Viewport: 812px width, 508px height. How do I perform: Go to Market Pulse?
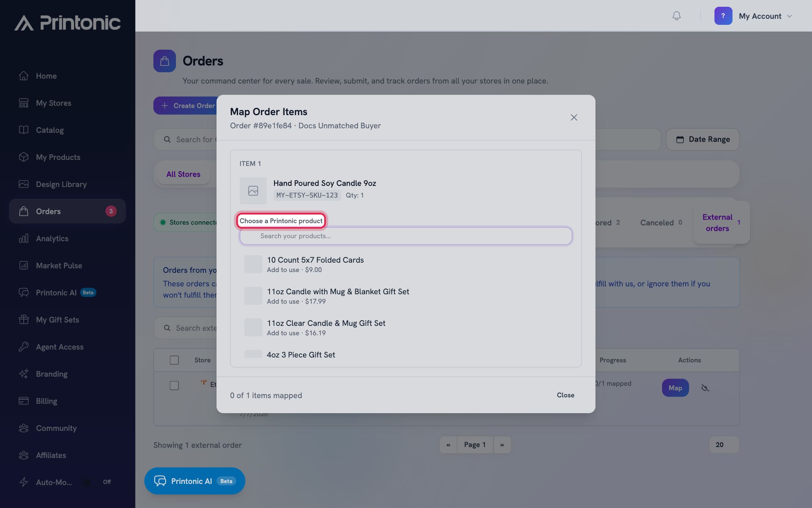click(59, 265)
